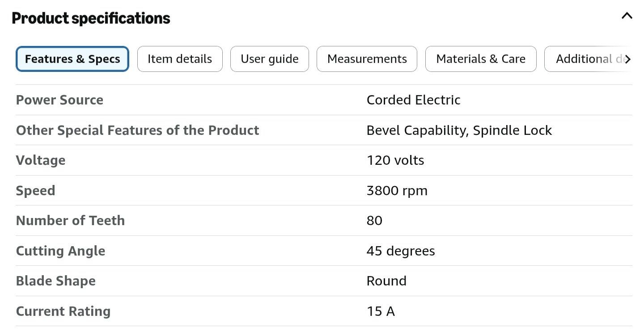The image size is (644, 331).
Task: Click the Number of Teeth label
Action: click(70, 221)
